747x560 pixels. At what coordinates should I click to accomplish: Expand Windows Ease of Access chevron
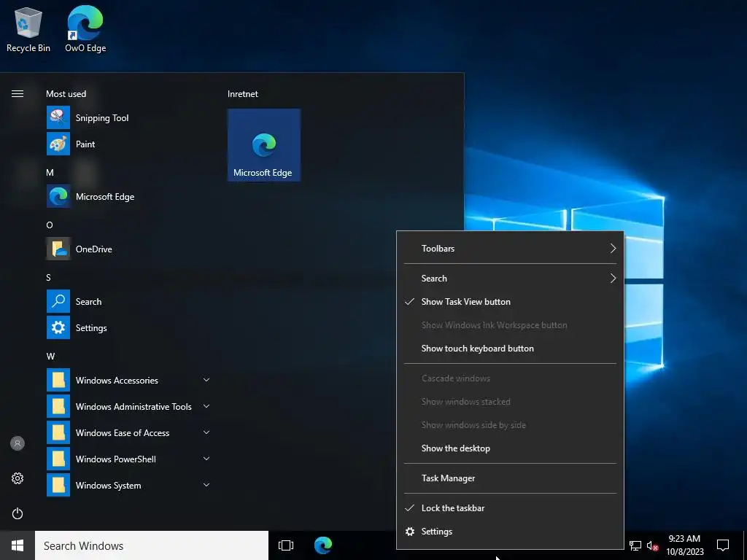(206, 432)
